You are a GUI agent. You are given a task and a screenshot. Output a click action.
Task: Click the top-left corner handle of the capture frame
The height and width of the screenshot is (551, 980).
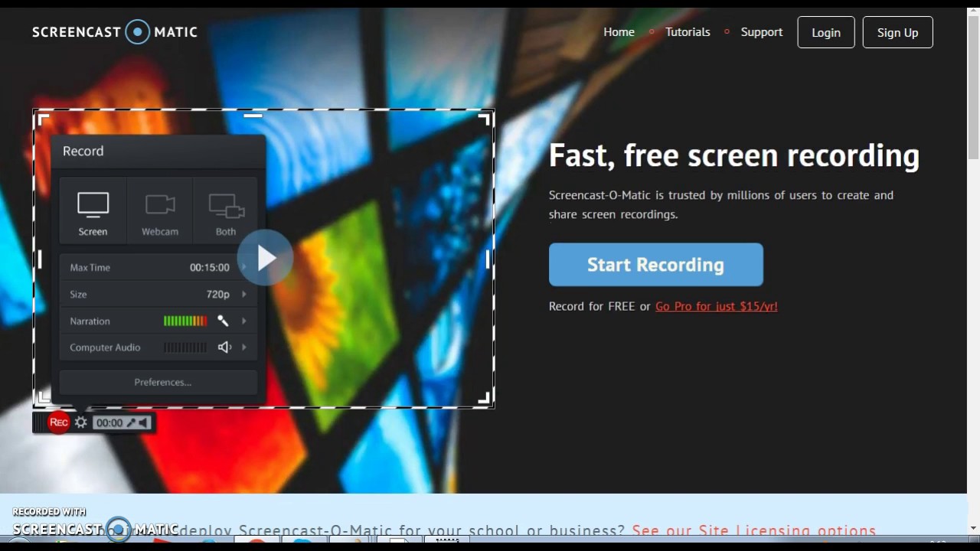click(x=44, y=119)
